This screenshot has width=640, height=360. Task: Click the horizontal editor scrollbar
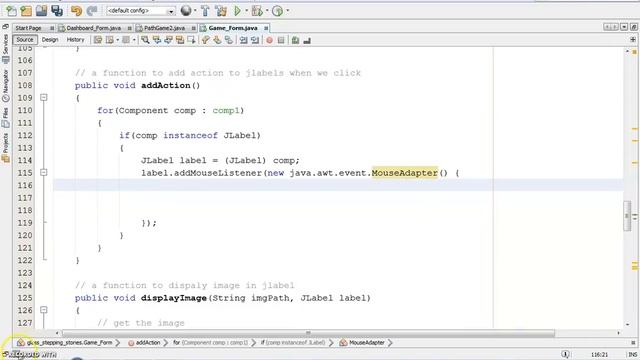point(308,333)
